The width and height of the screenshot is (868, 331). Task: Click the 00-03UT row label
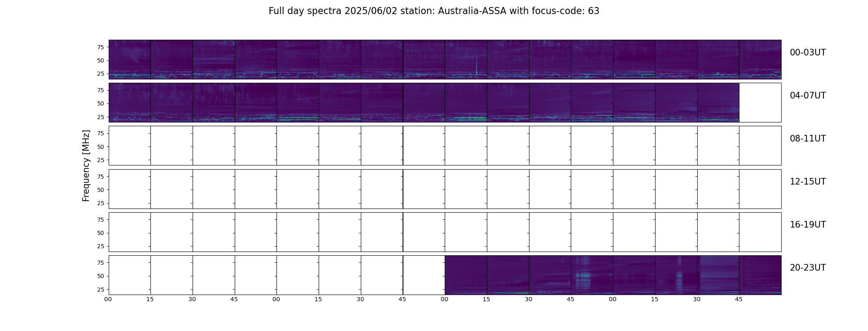808,53
